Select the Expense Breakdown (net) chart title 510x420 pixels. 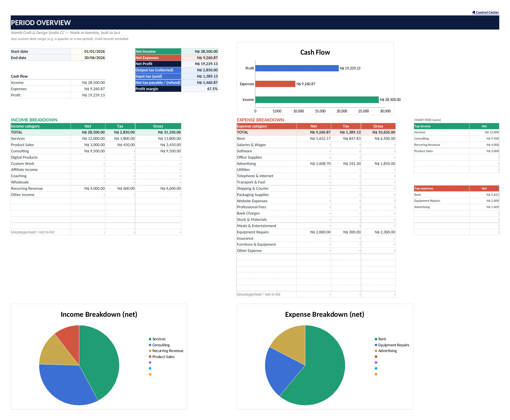pyautogui.click(x=325, y=314)
